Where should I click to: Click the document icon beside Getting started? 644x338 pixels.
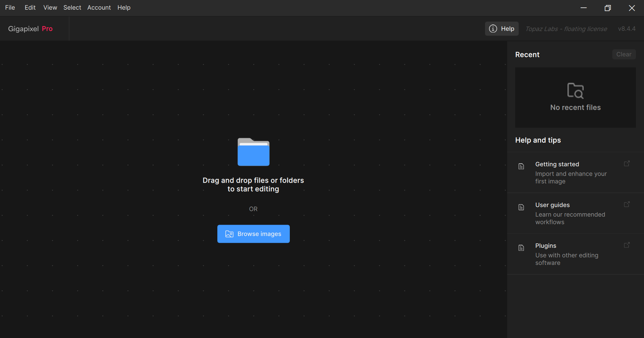(x=521, y=166)
